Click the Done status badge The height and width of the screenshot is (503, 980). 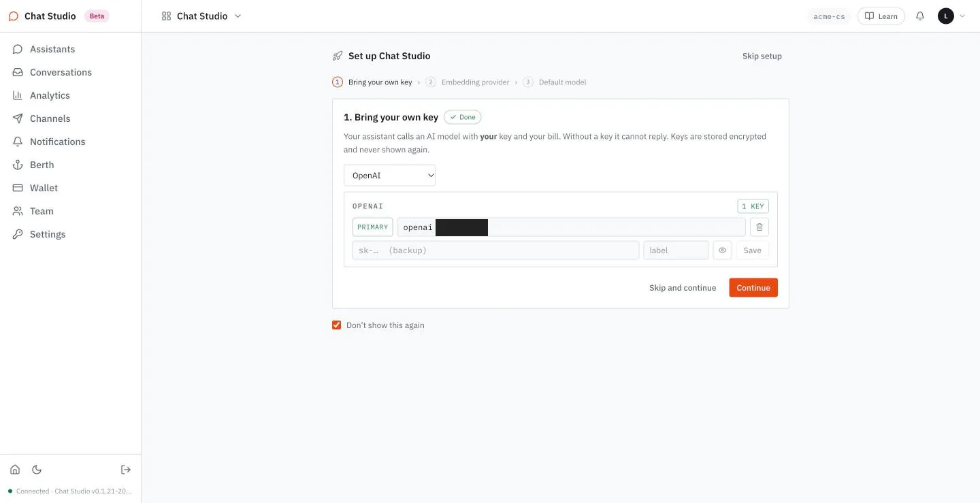pyautogui.click(x=462, y=117)
